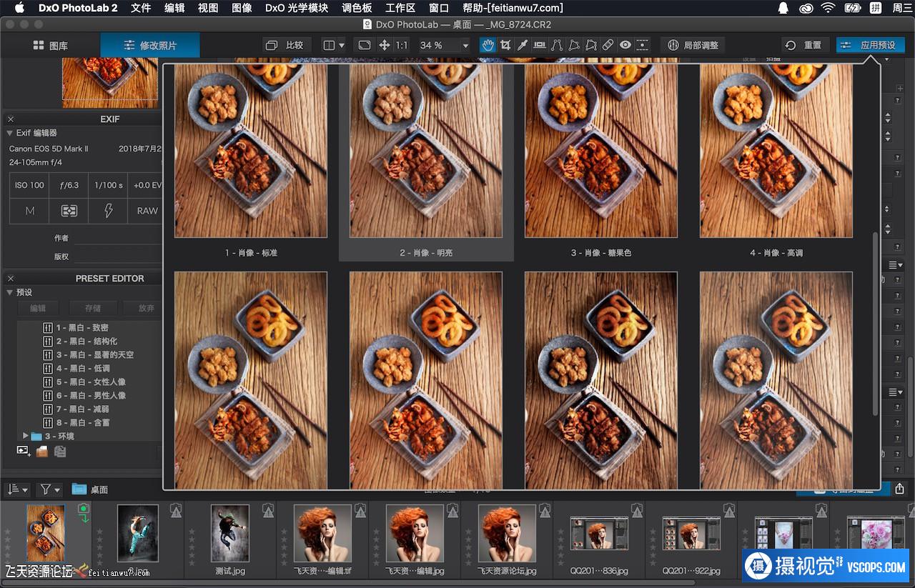Select the 5 - 黑白 - 女性人像 preset
The image size is (915, 588).
91,382
